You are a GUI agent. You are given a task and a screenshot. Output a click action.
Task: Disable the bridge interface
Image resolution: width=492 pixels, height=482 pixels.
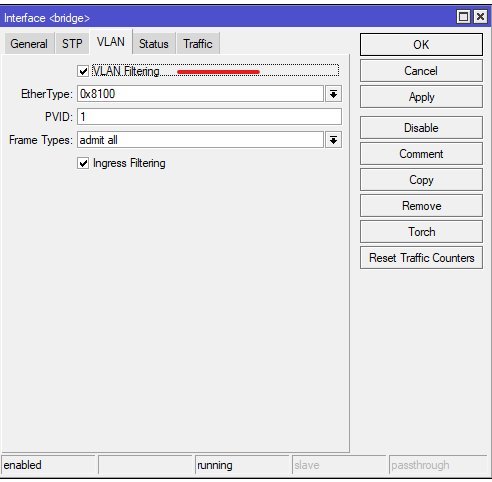[421, 128]
